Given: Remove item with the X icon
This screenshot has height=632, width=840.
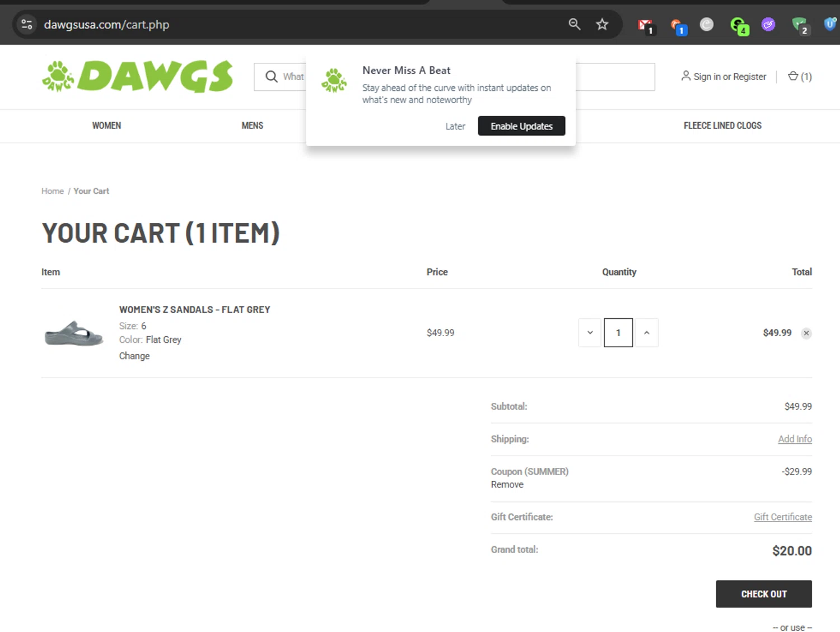Looking at the screenshot, I should pos(806,333).
